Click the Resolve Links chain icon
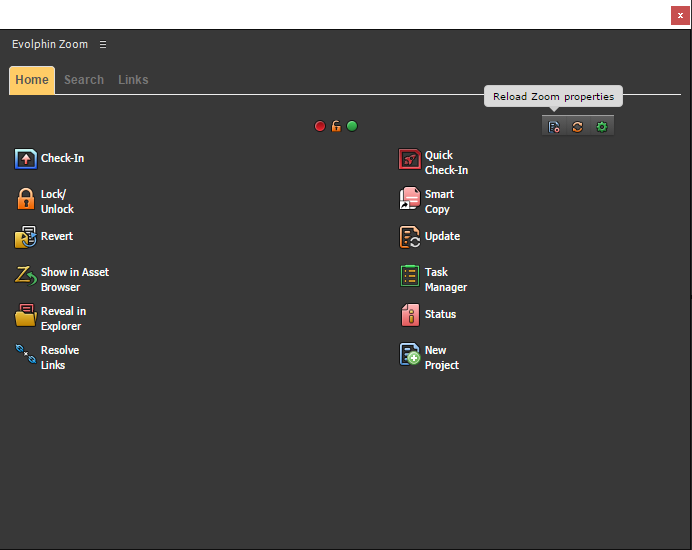 [26, 354]
